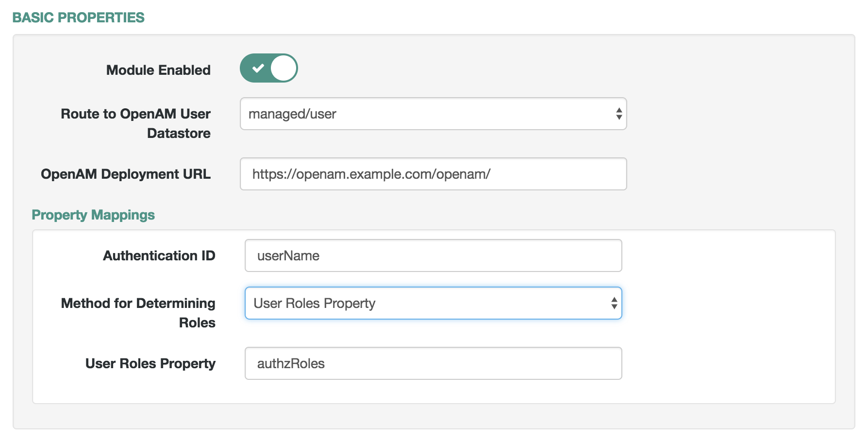The image size is (868, 442).
Task: Click the BASIC PROPERTIES heading
Action: click(79, 17)
